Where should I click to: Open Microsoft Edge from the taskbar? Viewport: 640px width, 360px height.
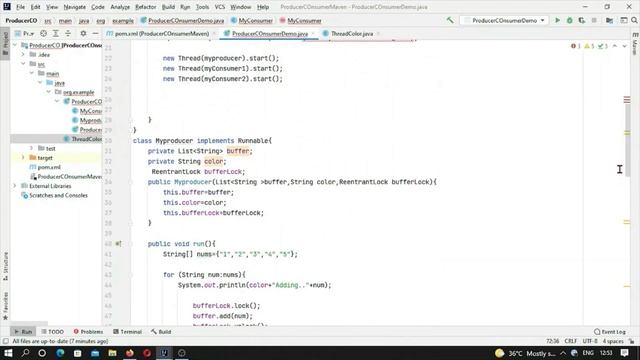pyautogui.click(x=60, y=353)
